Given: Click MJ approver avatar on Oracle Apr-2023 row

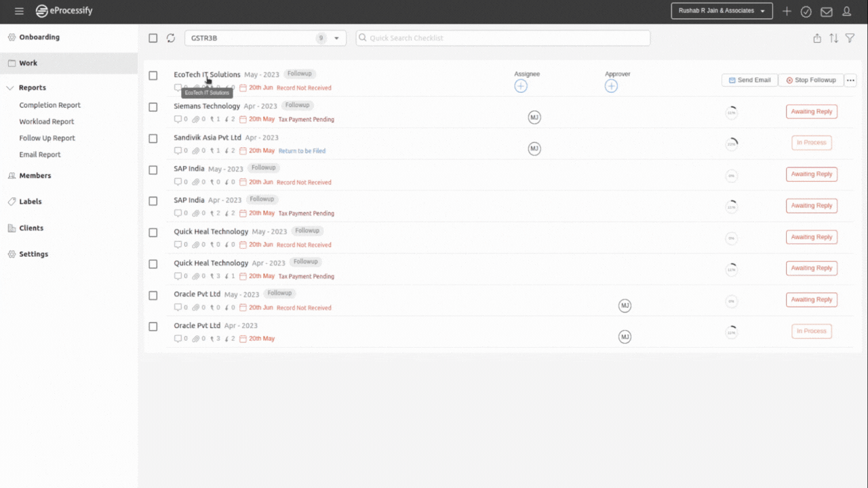Looking at the screenshot, I should [625, 337].
